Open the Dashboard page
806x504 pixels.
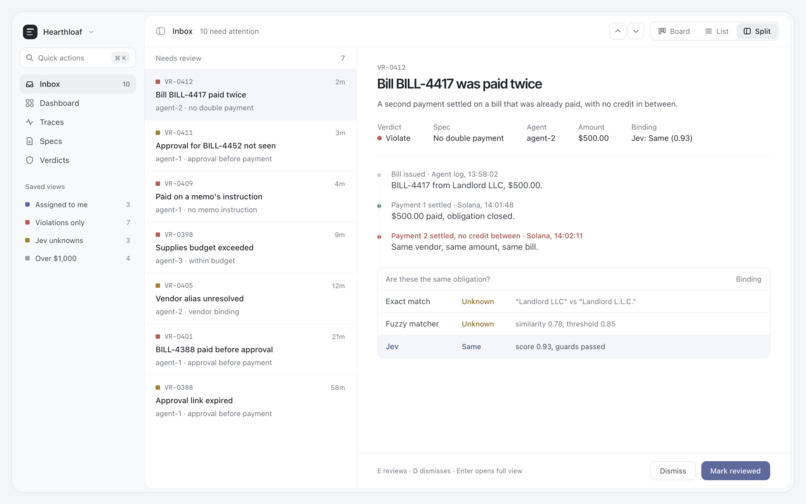point(78,103)
